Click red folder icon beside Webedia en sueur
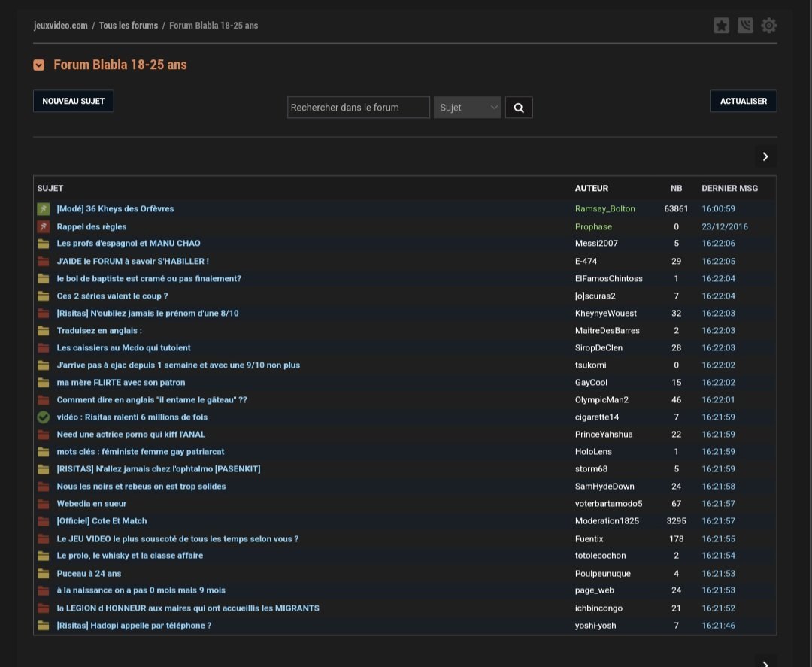812x667 pixels. pos(43,504)
